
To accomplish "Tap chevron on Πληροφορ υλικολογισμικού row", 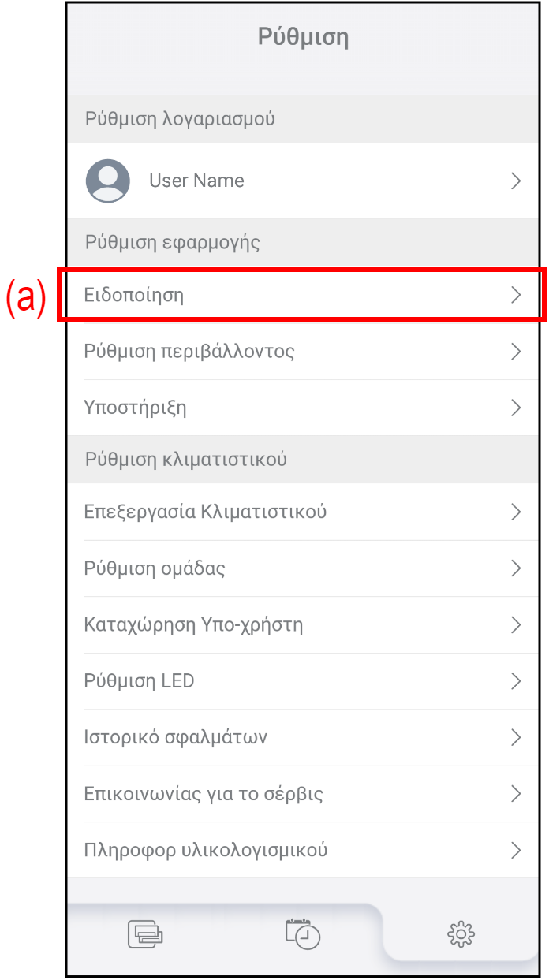I will [516, 850].
